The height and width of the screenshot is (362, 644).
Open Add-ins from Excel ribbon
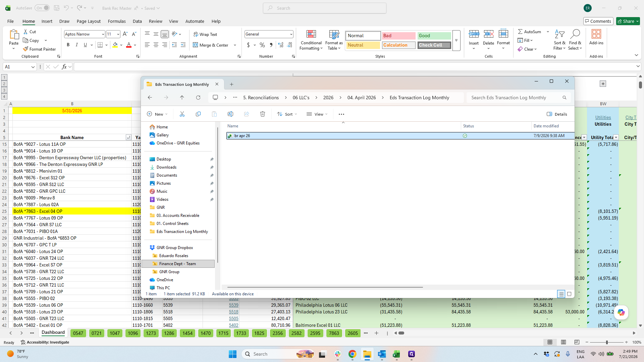tap(596, 37)
